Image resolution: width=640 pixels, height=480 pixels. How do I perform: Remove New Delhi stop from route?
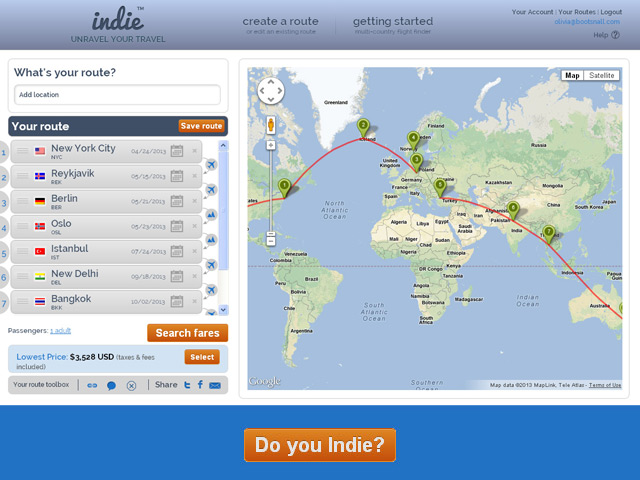click(195, 276)
